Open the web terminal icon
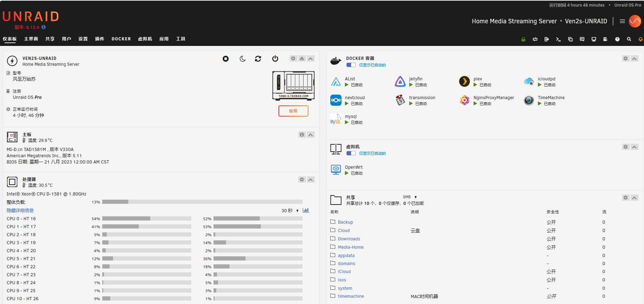Screen dimensions: 644x304 click(x=558, y=39)
